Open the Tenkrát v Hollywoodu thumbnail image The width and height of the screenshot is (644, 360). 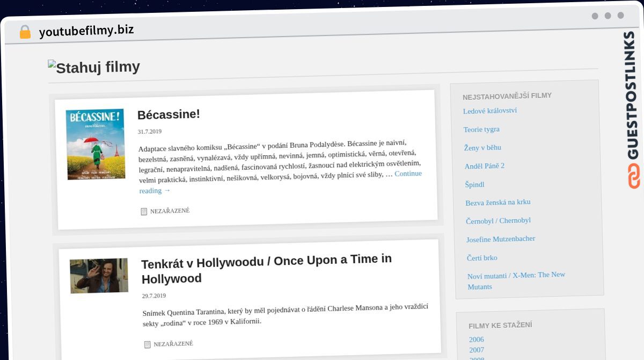point(99,276)
